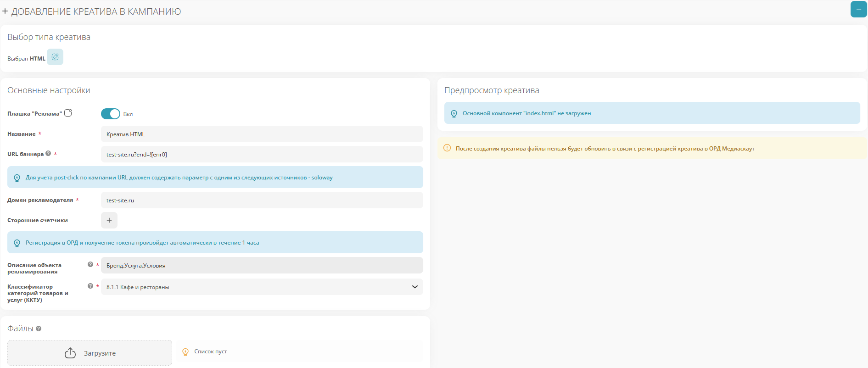The image size is (868, 368).
Task: Click the warning icon in ОРД Медиаскаут notice
Action: click(x=447, y=148)
